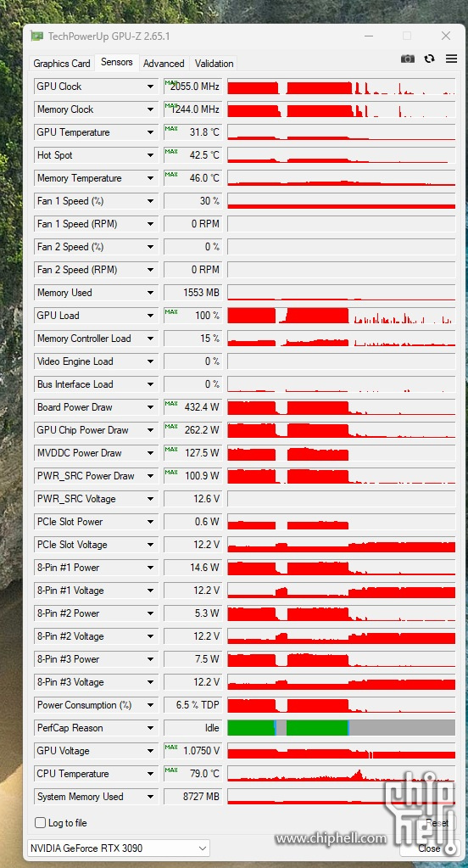The width and height of the screenshot is (468, 868).
Task: Expand the GPU Temperature sensor dropdown
Action: tap(150, 132)
